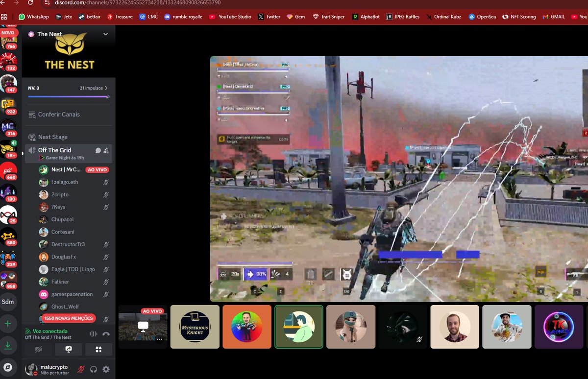Click the Voz conectada status label

click(x=49, y=331)
